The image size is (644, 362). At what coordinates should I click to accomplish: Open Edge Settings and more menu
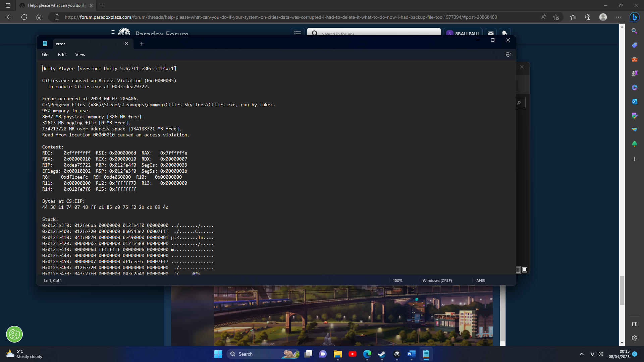pos(619,17)
